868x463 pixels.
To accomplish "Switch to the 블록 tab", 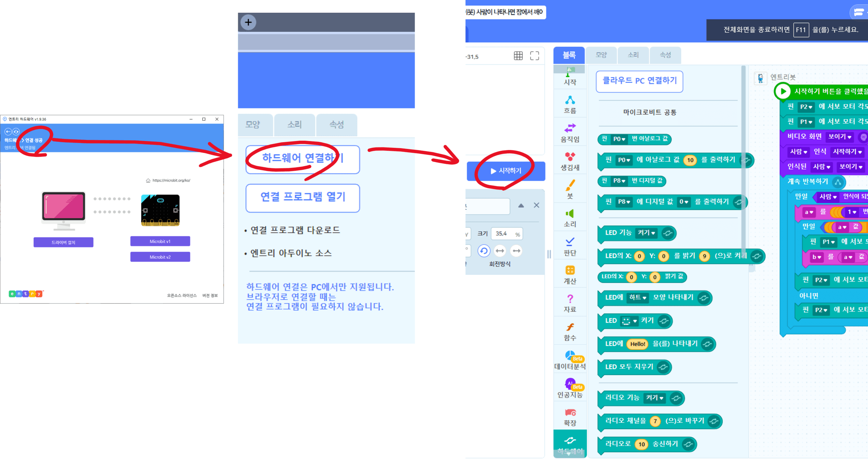I will pyautogui.click(x=569, y=55).
